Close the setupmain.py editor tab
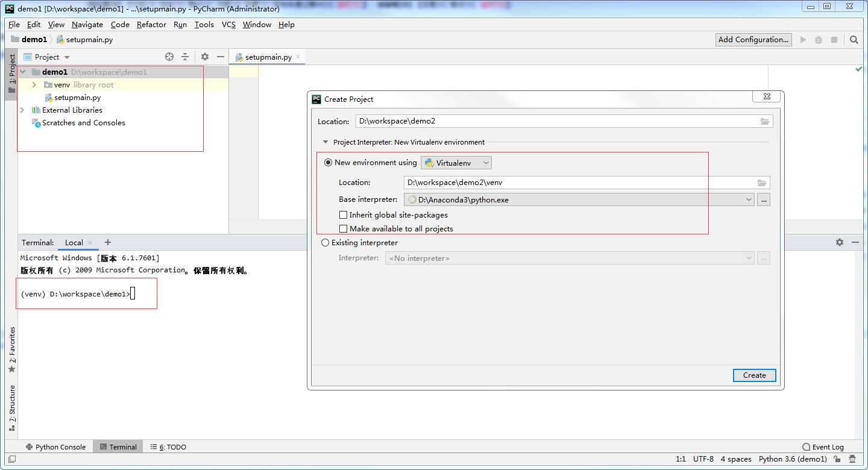This screenshot has height=470, width=868. click(298, 57)
